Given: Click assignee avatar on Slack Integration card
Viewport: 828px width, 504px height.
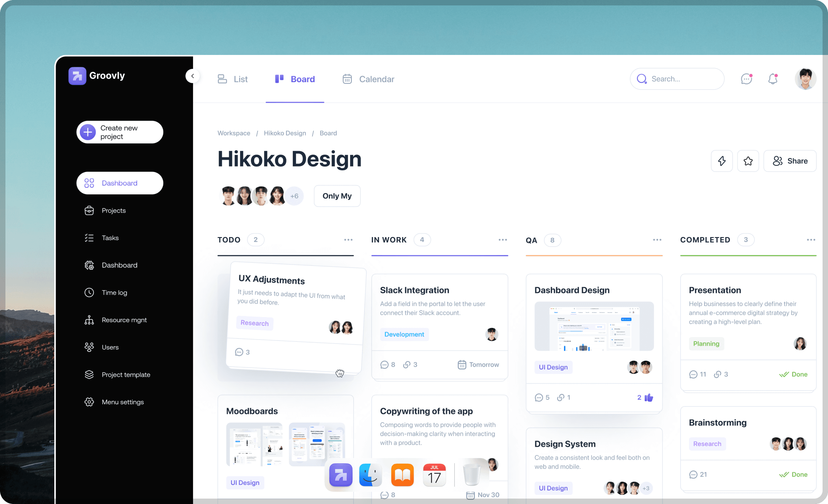Looking at the screenshot, I should coord(492,334).
